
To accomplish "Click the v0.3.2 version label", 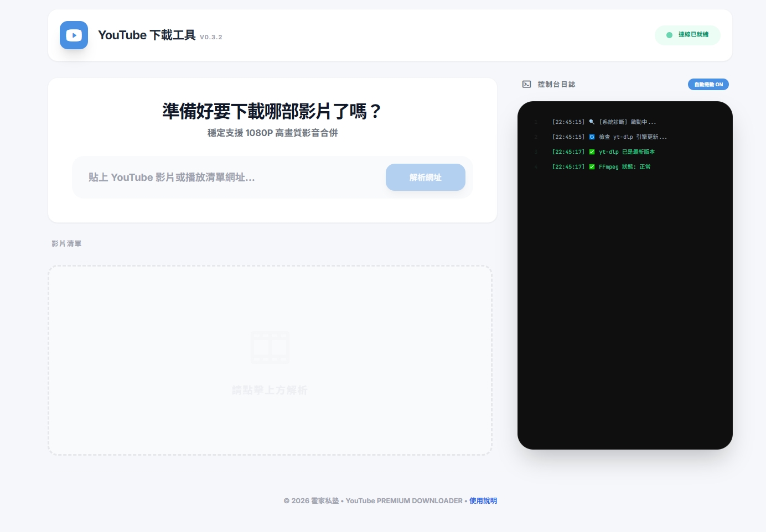I will 211,37.
